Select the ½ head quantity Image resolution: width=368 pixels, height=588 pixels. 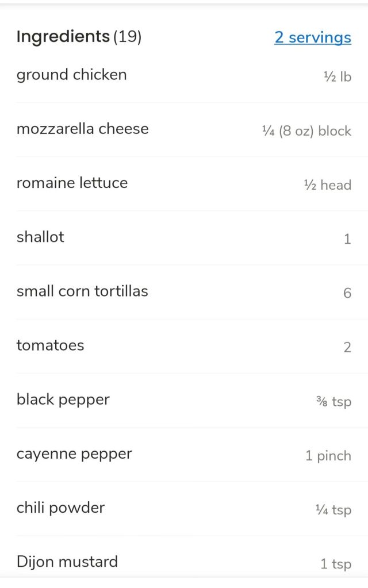click(327, 185)
